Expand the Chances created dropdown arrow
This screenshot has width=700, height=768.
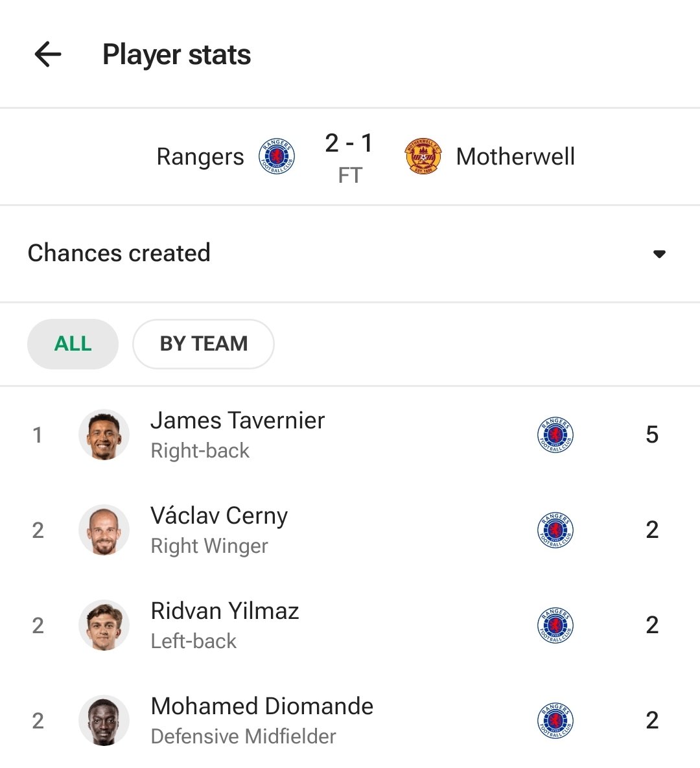(659, 254)
